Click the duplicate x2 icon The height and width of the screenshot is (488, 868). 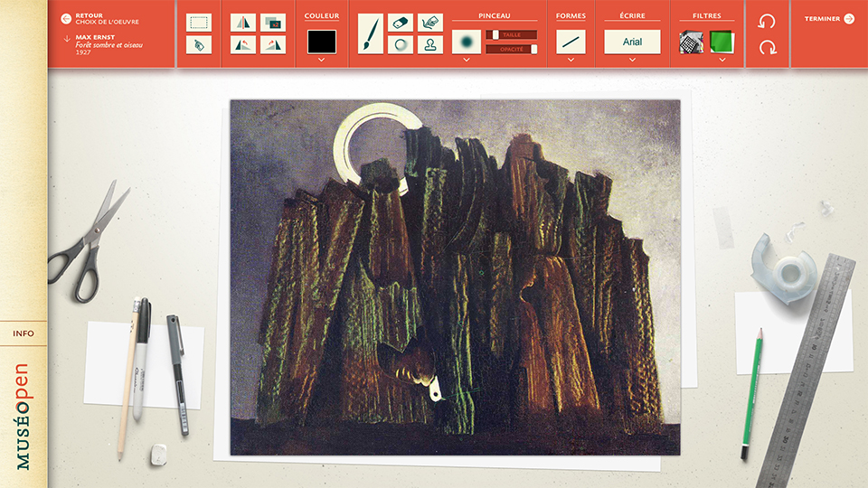coord(273,23)
